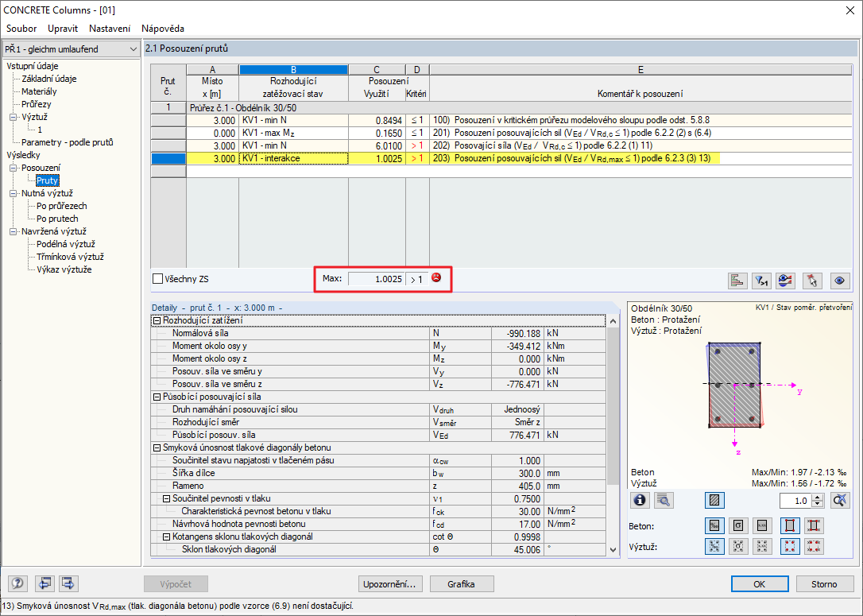
Task: Select Po průřezech tree item
Action: coord(62,206)
